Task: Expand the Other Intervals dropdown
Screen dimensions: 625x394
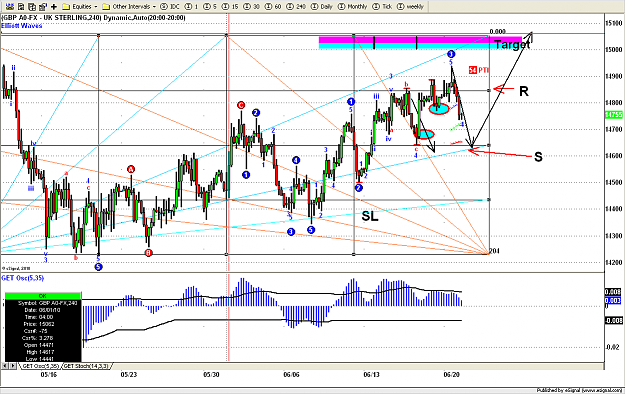Action: coord(129,6)
